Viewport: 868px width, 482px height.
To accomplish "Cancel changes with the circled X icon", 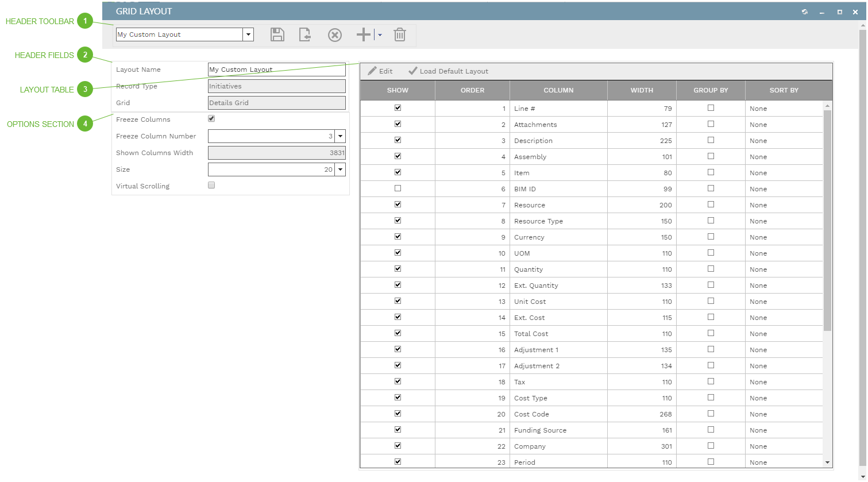I will [334, 34].
